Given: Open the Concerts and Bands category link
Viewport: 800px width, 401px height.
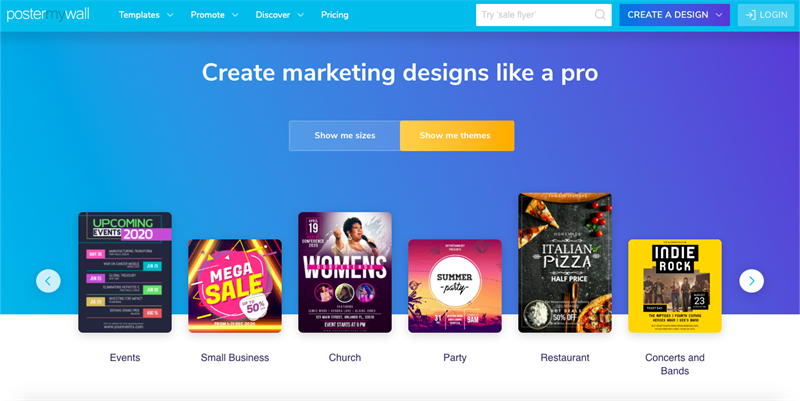Looking at the screenshot, I should click(x=674, y=364).
